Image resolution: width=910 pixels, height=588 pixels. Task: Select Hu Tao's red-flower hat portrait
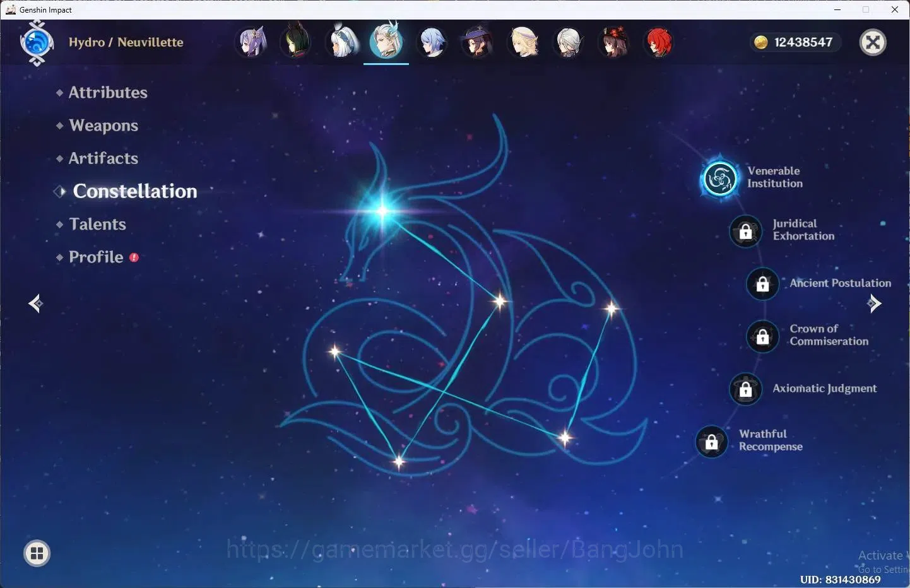point(613,42)
